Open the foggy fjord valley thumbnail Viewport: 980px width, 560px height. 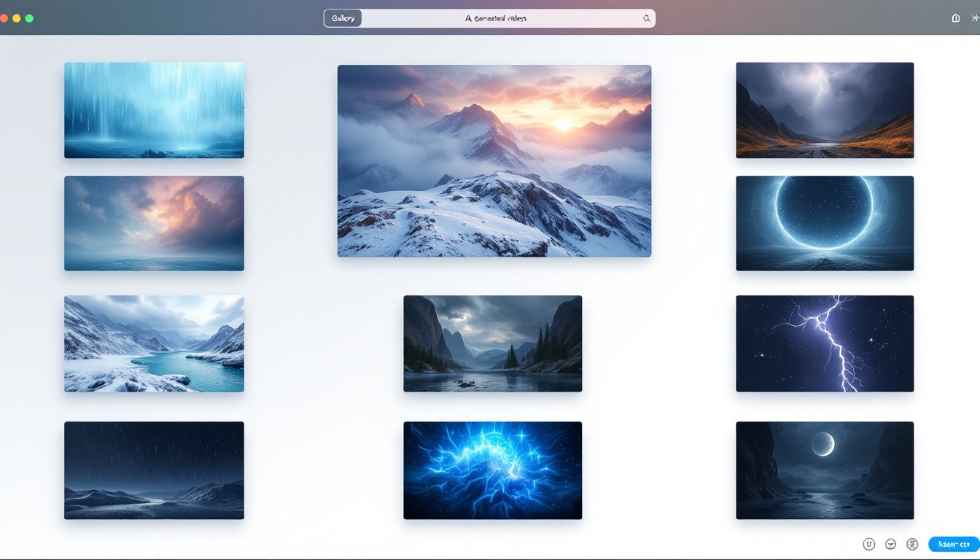pos(492,343)
